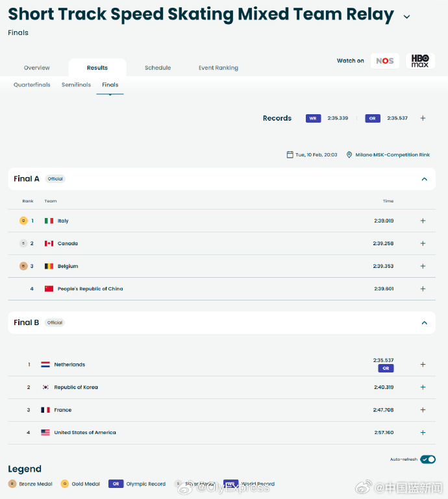The height and width of the screenshot is (499, 448).
Task: Click the Official badge on Final B
Action: pos(55,323)
